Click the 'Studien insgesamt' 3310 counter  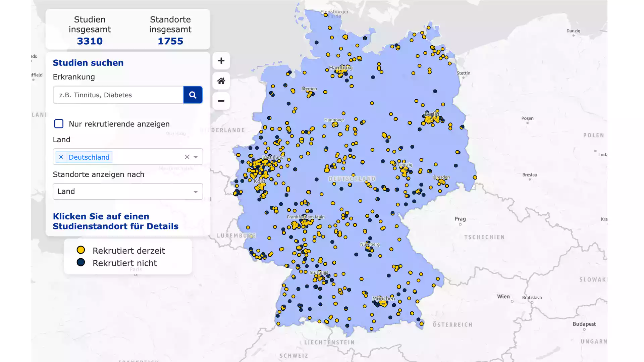[x=90, y=41]
